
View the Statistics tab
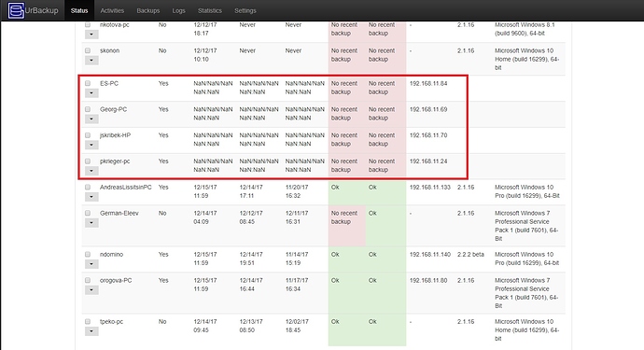(209, 10)
